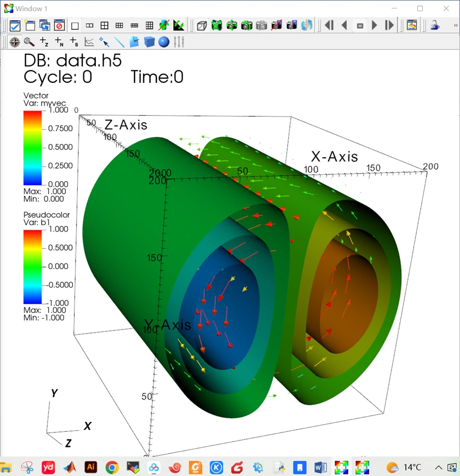Image resolution: width=460 pixels, height=476 pixels.
Task: Step back one frame in animation
Action: (329, 25)
